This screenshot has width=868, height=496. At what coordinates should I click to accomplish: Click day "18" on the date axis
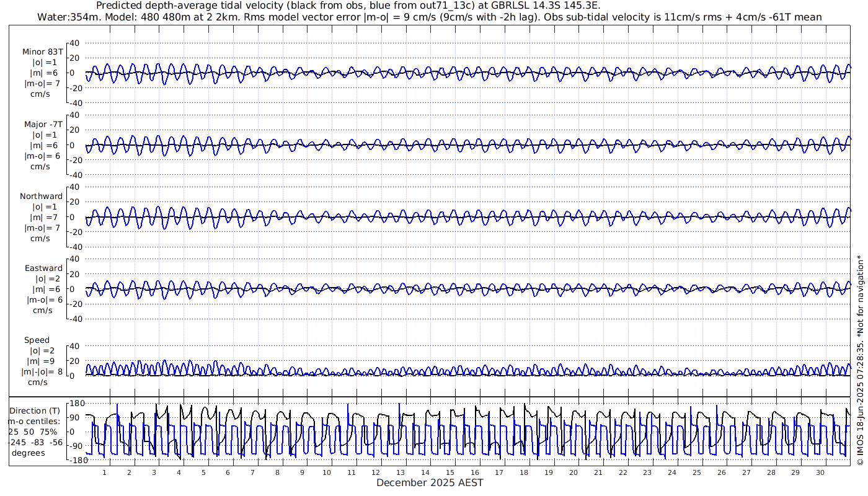coord(524,472)
